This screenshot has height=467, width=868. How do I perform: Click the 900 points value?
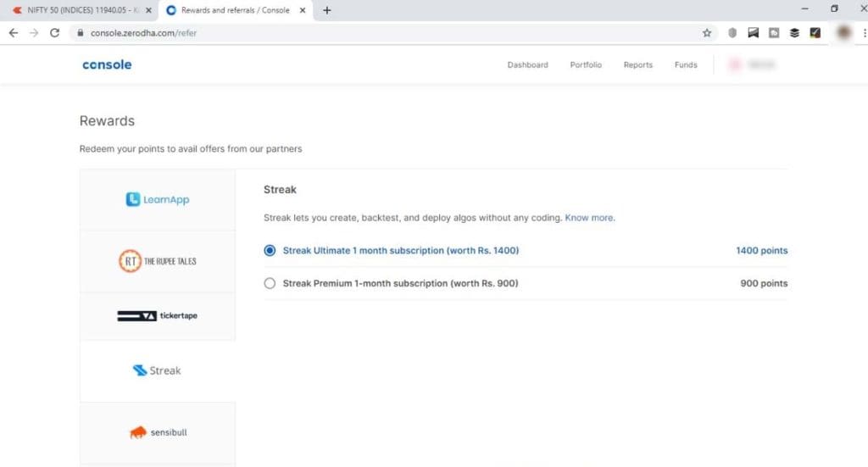[x=764, y=283]
